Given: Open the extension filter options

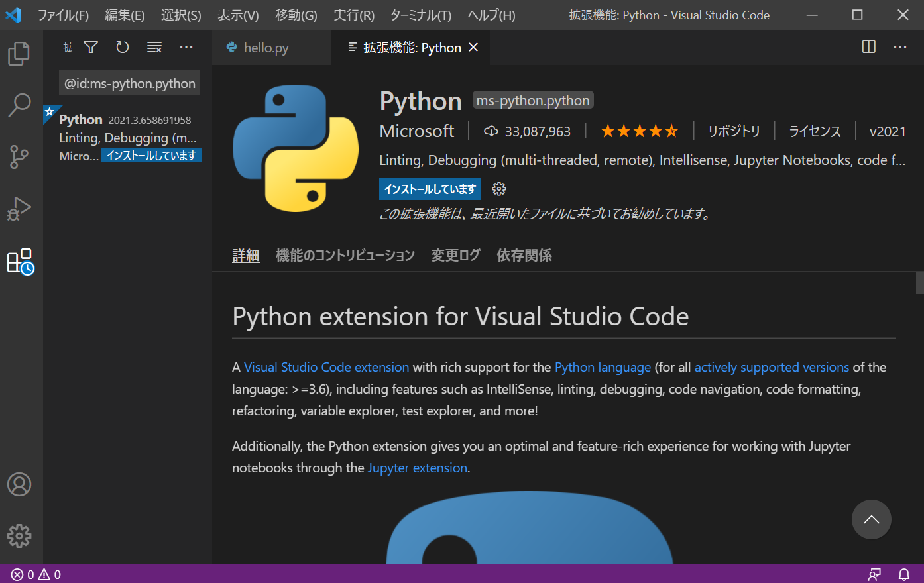Looking at the screenshot, I should tap(90, 47).
